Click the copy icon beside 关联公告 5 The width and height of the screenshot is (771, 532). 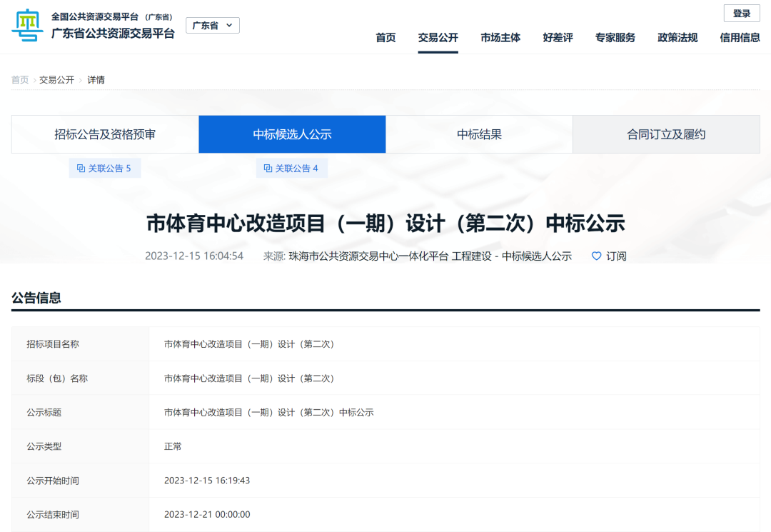tap(81, 168)
